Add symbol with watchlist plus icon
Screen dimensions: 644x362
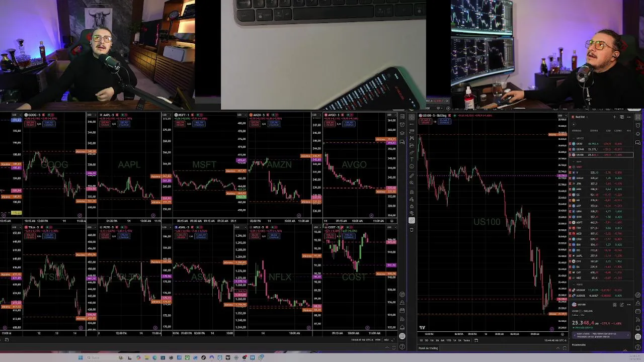615,117
